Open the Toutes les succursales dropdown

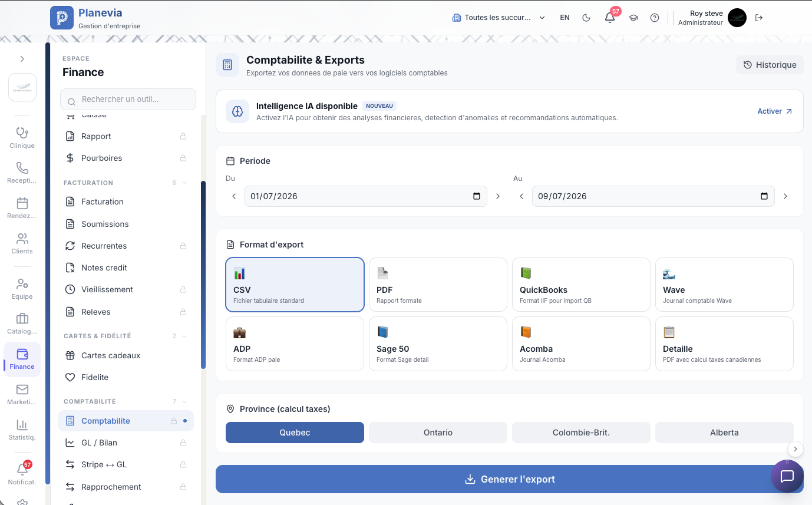(x=499, y=18)
